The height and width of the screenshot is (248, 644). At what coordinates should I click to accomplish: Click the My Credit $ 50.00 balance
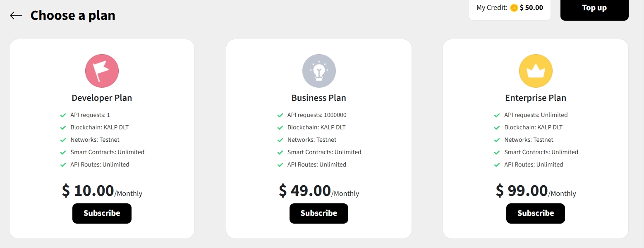[x=531, y=8]
